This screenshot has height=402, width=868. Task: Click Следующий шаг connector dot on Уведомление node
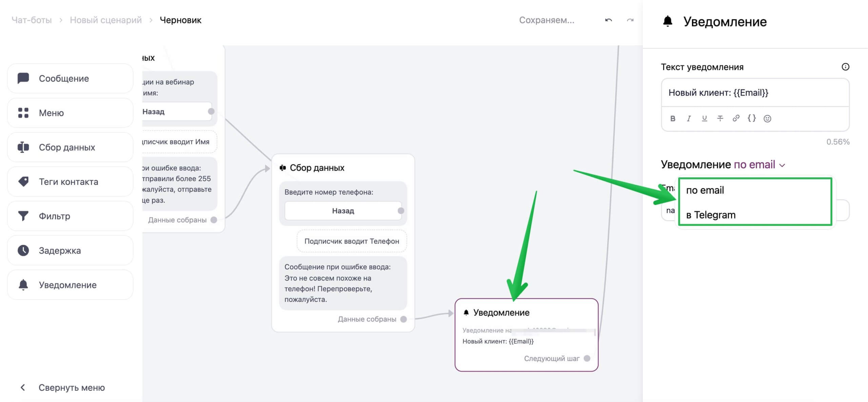[587, 358]
